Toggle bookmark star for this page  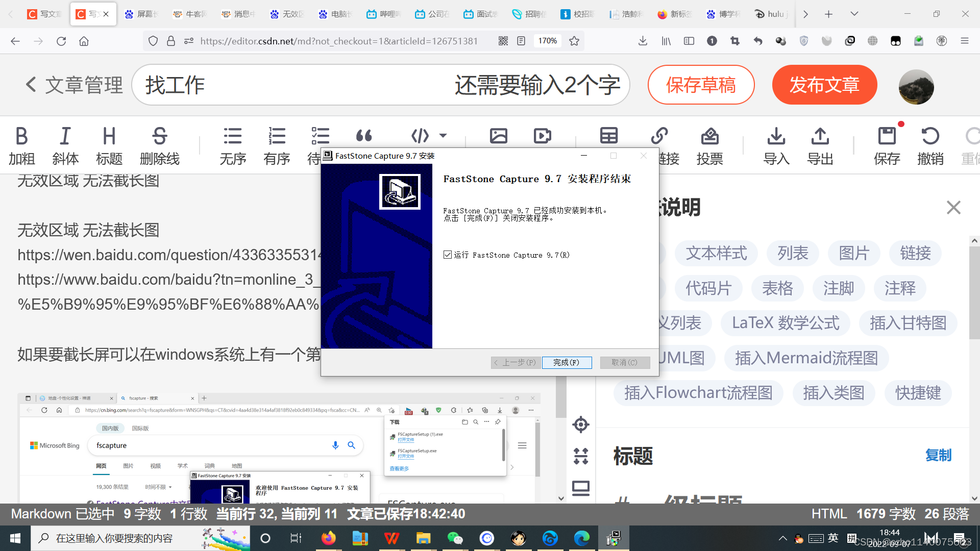tap(574, 41)
